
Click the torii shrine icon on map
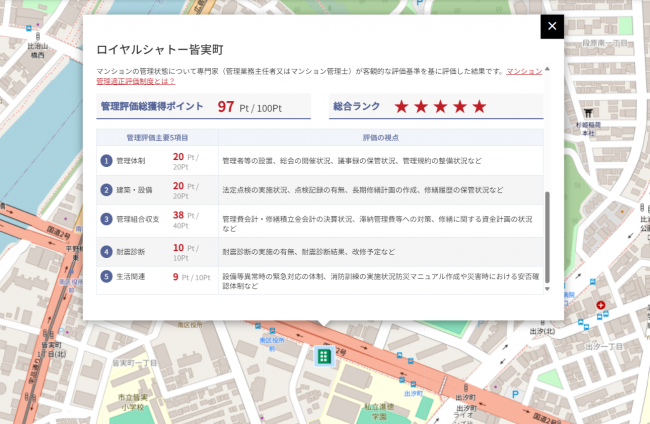[x=589, y=110]
